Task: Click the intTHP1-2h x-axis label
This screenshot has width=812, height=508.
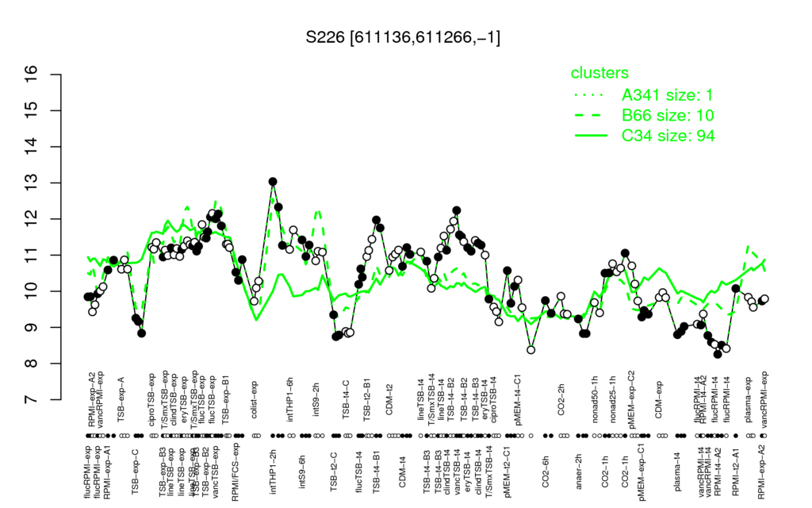Action: point(274,471)
